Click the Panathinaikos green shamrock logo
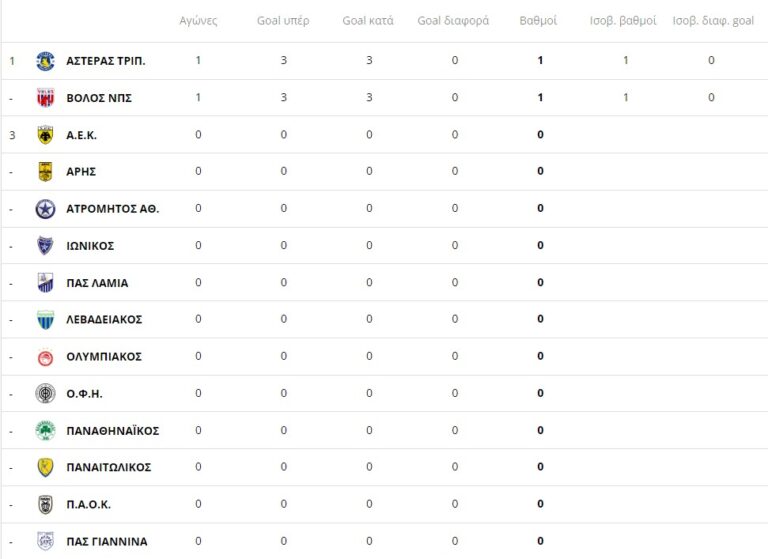This screenshot has width=768, height=559. 45,431
